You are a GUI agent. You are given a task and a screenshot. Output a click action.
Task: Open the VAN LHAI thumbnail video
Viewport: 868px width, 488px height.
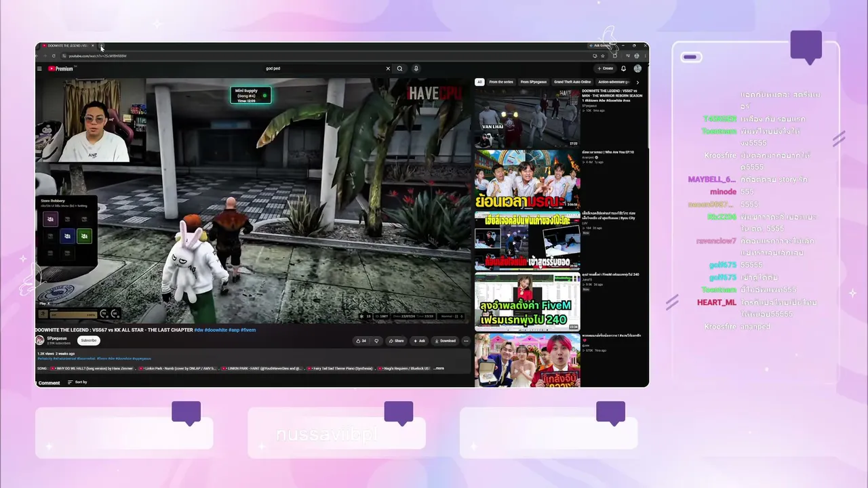click(528, 118)
